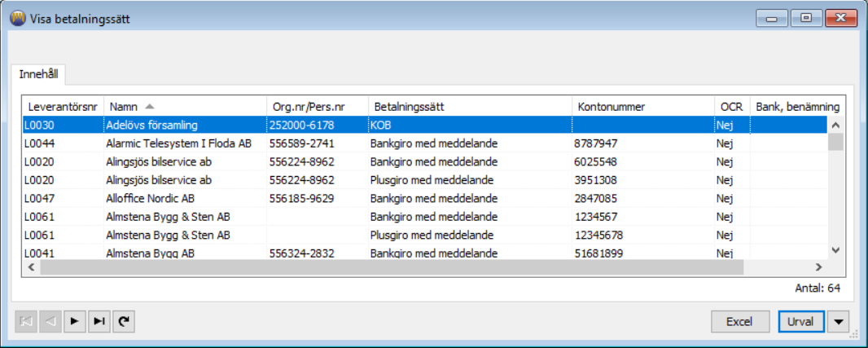Screen dimensions: 868x348
Task: Switch to the Innehåll tab
Action: (38, 74)
